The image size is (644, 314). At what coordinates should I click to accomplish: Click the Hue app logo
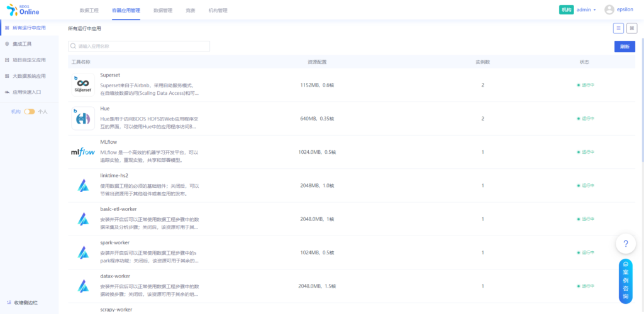(x=83, y=119)
